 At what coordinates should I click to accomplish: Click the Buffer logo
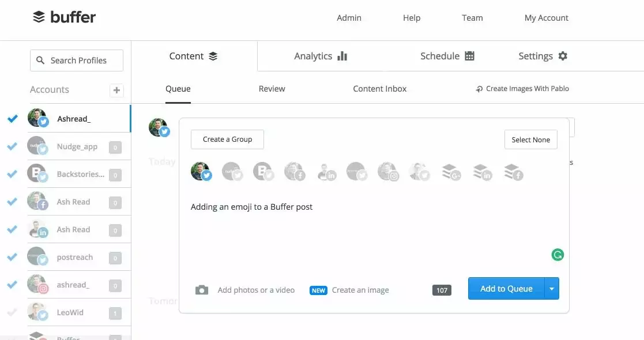(65, 17)
